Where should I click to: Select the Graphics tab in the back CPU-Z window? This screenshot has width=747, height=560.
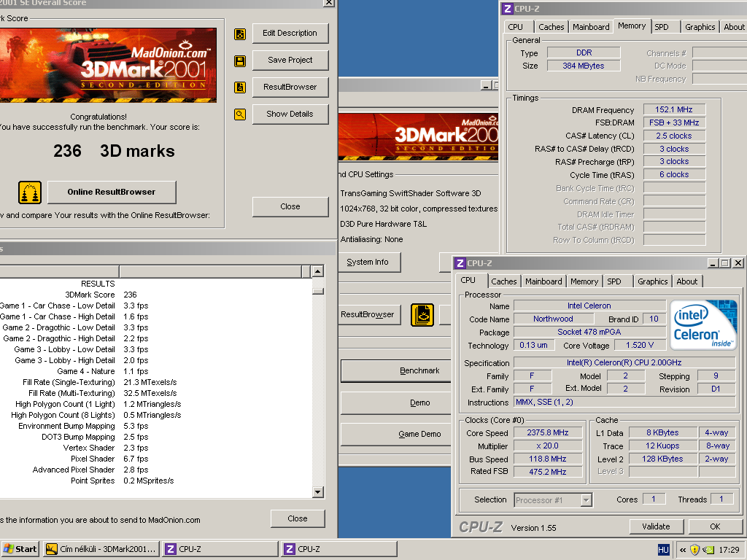coord(700,27)
